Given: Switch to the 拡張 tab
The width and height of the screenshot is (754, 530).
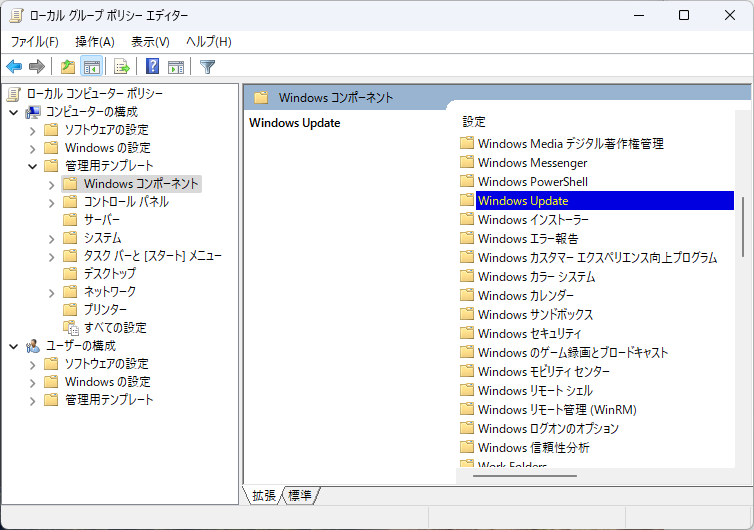Looking at the screenshot, I should 264,495.
